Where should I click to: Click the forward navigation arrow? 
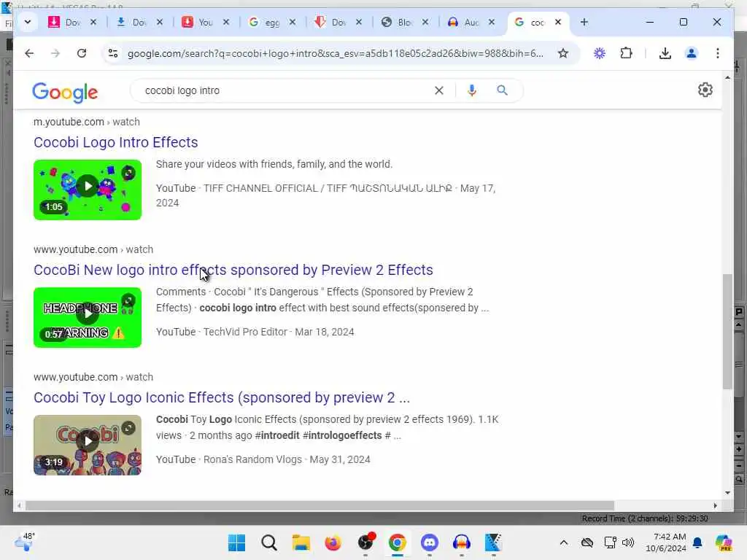pyautogui.click(x=55, y=53)
